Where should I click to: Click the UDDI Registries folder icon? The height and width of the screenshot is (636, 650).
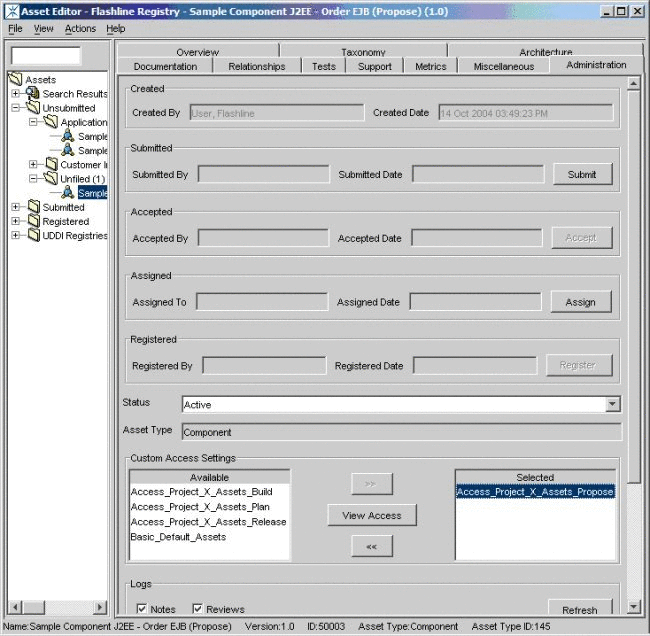(x=33, y=235)
